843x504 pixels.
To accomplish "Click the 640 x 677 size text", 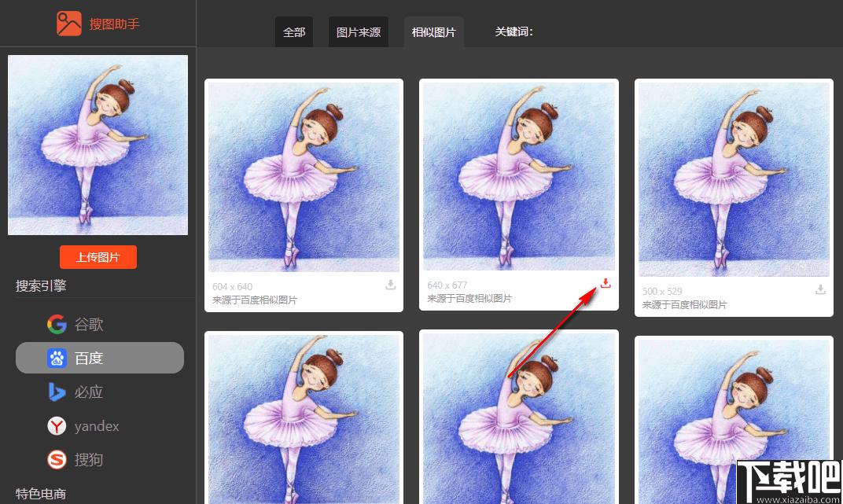I will [447, 285].
